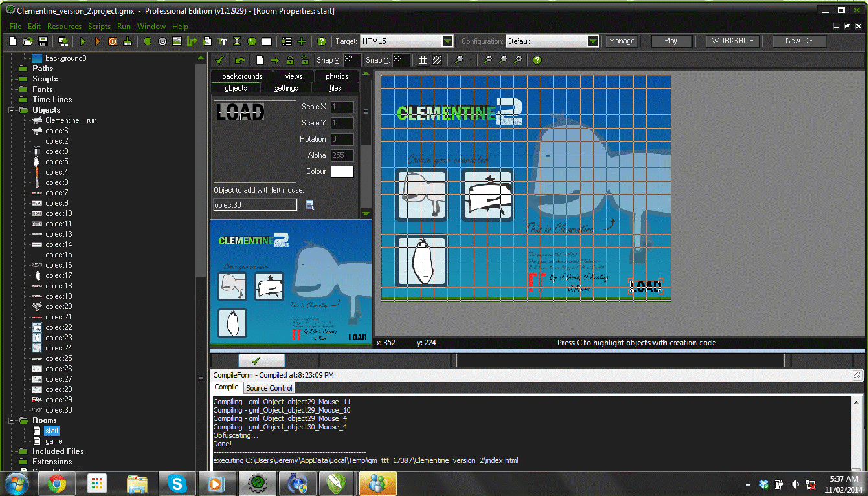
Task: Open the Configuration dropdown
Action: pyautogui.click(x=593, y=41)
